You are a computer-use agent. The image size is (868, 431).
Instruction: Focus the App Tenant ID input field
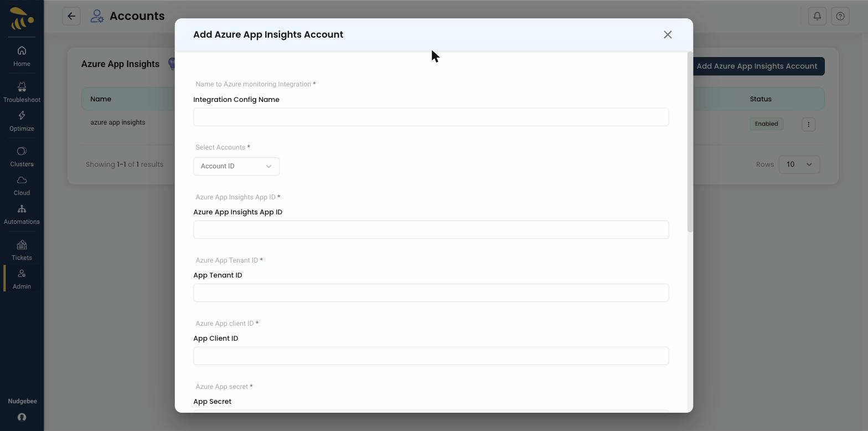point(431,293)
